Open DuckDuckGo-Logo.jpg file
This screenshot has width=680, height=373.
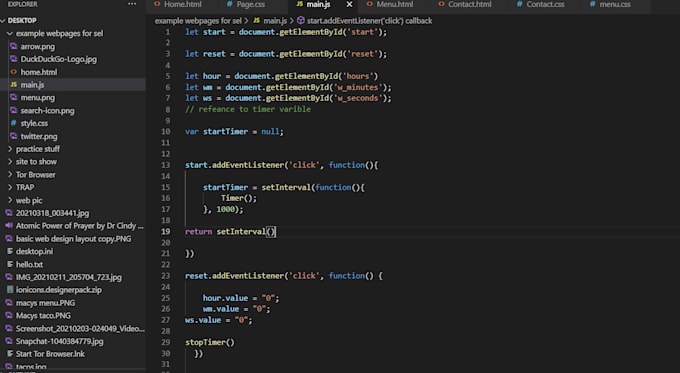point(59,59)
